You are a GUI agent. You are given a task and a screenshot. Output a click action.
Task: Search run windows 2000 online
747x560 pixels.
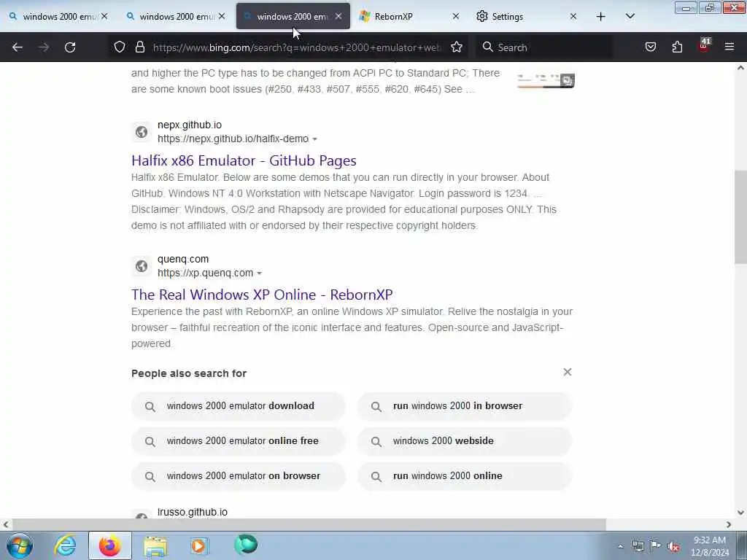pyautogui.click(x=465, y=476)
